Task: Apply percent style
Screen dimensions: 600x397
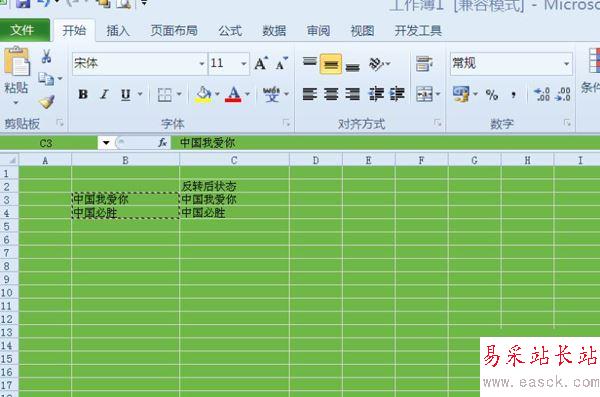Action: click(492, 95)
